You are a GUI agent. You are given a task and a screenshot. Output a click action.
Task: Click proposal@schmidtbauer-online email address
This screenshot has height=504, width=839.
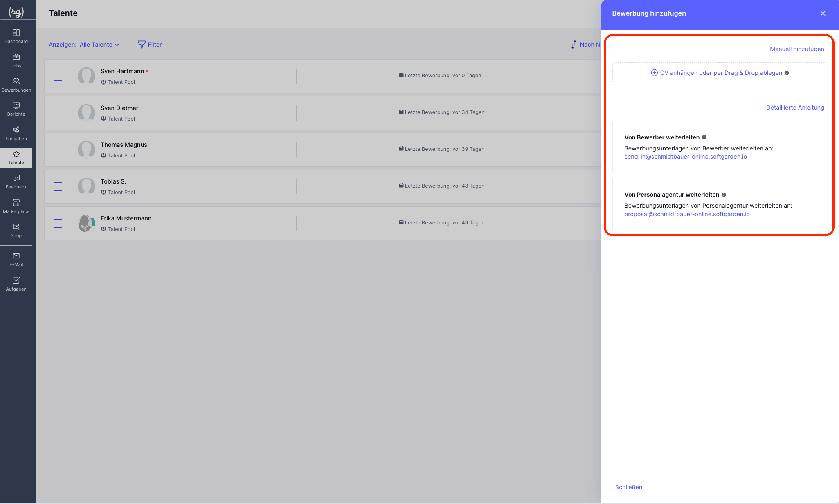[x=687, y=214]
